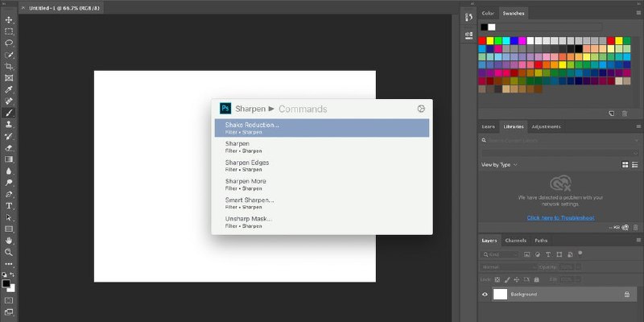Change screen mode at toolbar bottom
The height and width of the screenshot is (322, 644).
pos(9,312)
